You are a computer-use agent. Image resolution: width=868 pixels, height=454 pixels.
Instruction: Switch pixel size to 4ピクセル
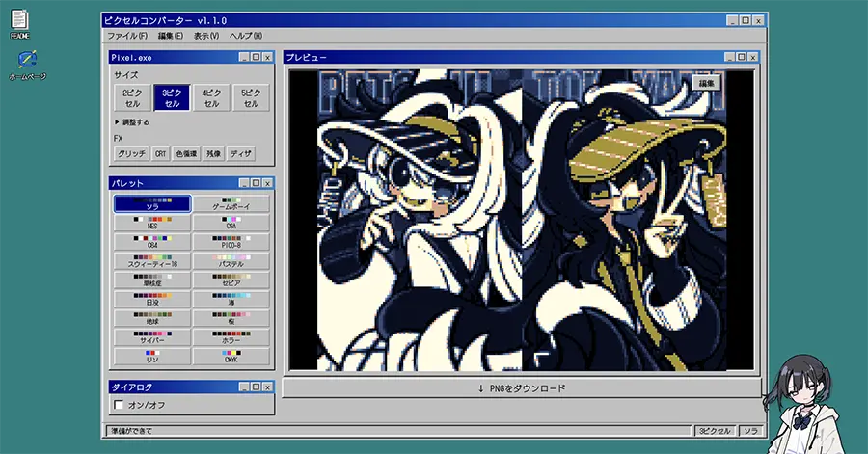coord(211,97)
